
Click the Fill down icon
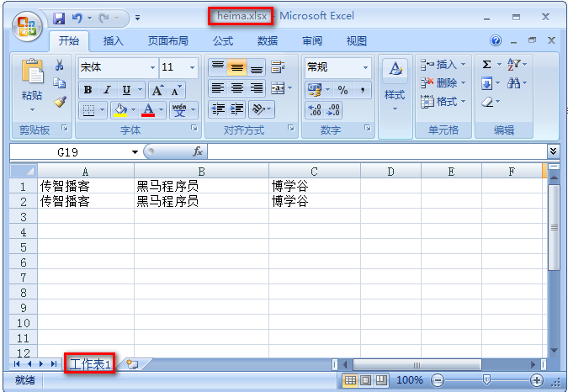pos(487,83)
